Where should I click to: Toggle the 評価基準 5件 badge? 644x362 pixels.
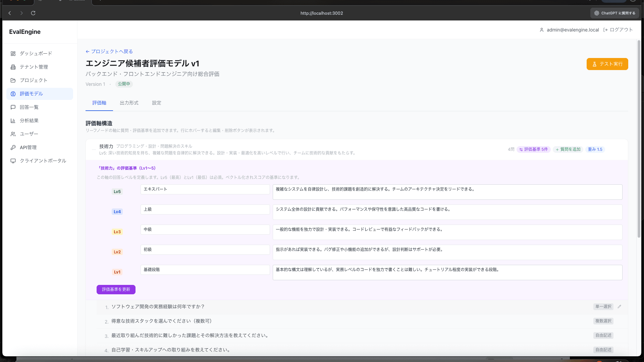534,149
